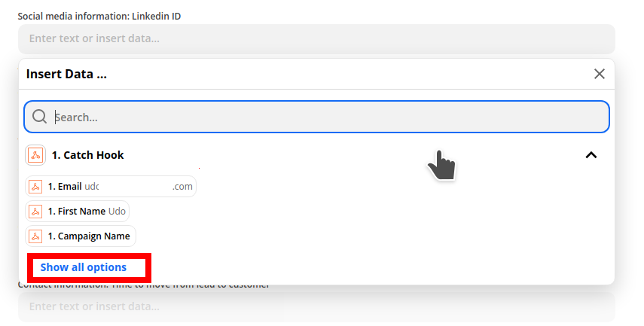Click the Insert Data heading text

[66, 74]
